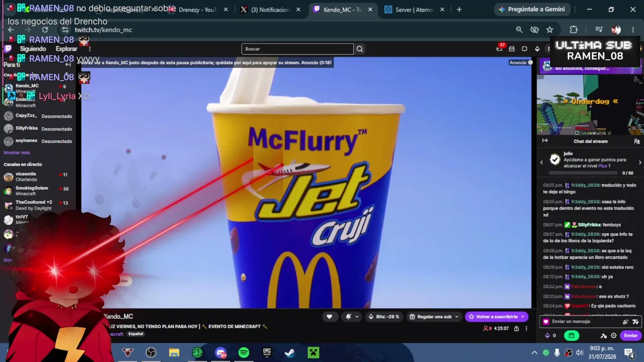Click the mini Minecraft stream thumbnail above chat
The height and width of the screenshot is (362, 644).
click(x=590, y=105)
